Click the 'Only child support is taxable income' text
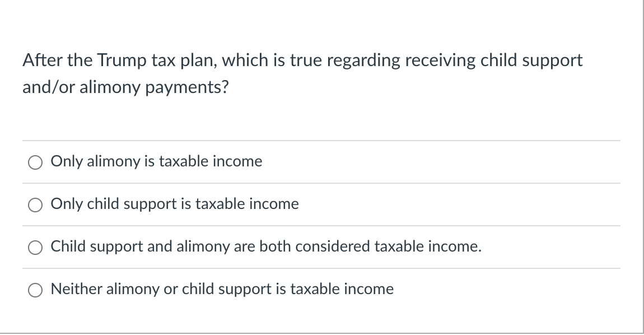The image size is (644, 335). [174, 204]
